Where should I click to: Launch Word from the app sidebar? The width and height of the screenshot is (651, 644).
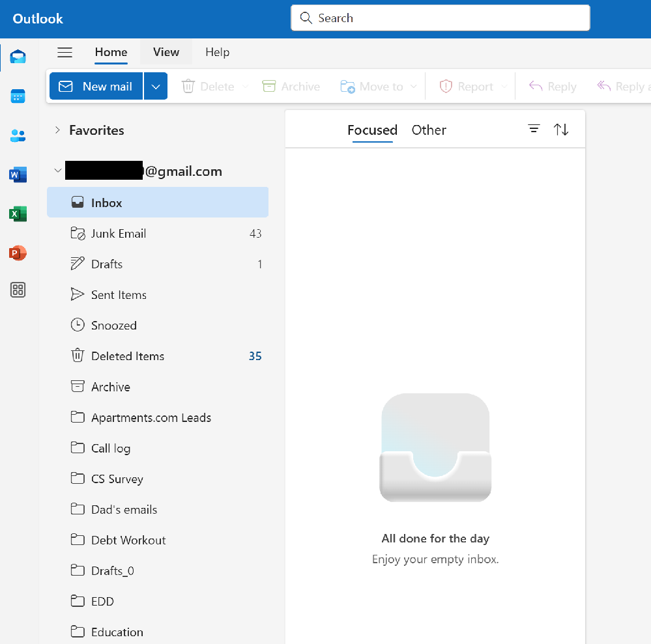pos(18,175)
